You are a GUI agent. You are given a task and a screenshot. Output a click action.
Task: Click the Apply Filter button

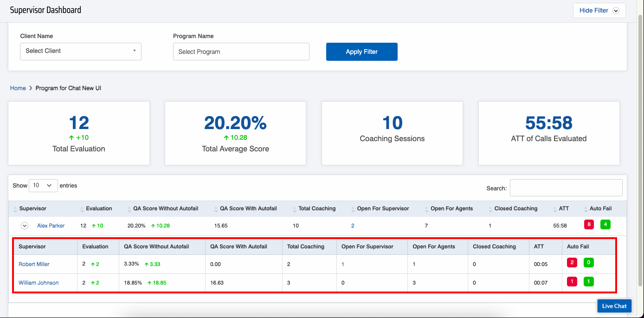click(361, 52)
